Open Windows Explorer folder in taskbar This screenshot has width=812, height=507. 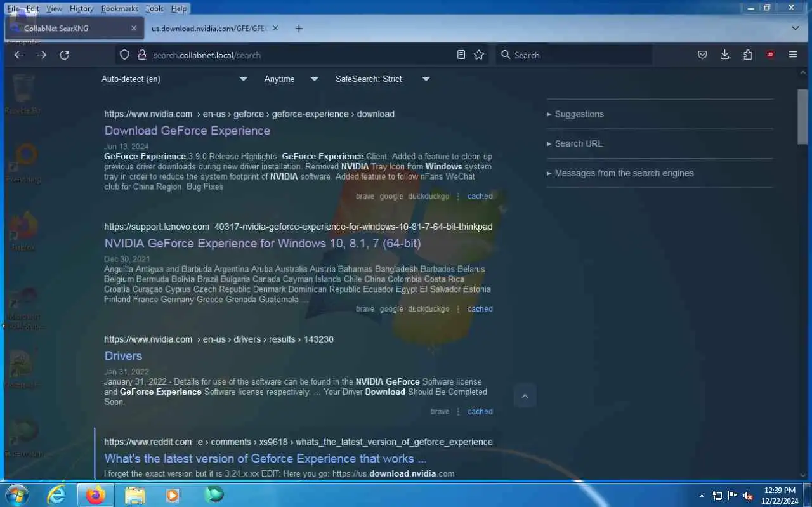(134, 494)
